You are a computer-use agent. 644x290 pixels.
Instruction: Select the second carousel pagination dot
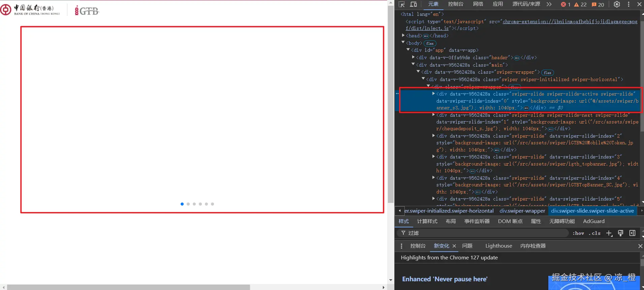188,204
